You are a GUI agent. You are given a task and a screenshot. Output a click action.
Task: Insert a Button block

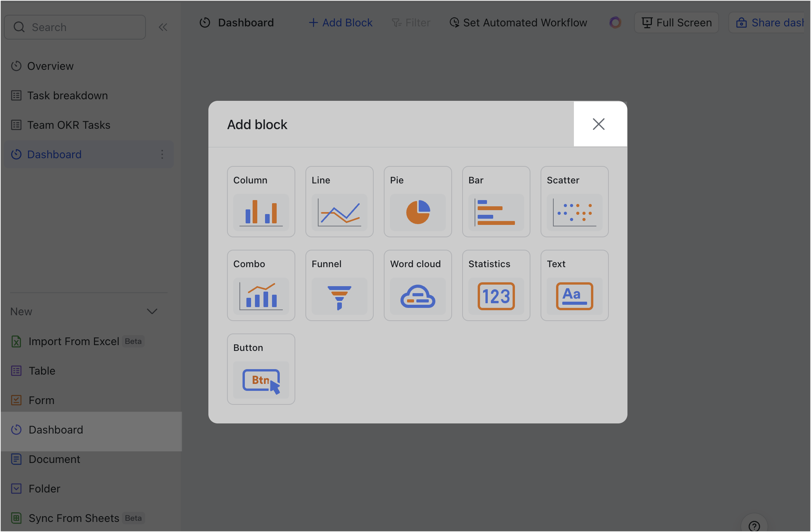pyautogui.click(x=261, y=369)
